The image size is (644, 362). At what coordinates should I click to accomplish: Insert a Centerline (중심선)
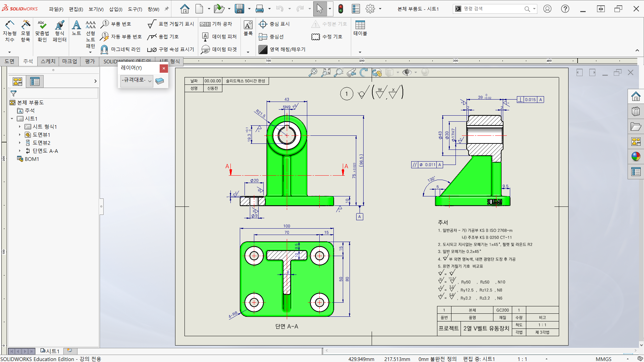pyautogui.click(x=271, y=37)
